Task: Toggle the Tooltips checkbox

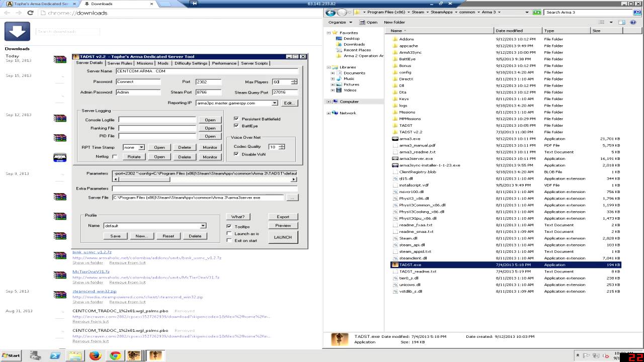Action: click(x=229, y=227)
